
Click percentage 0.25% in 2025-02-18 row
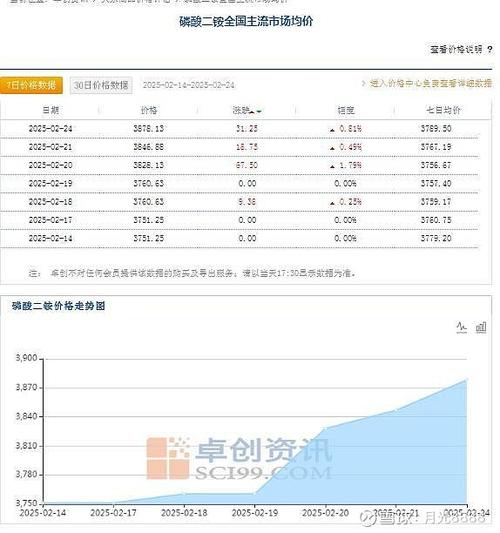[350, 202]
